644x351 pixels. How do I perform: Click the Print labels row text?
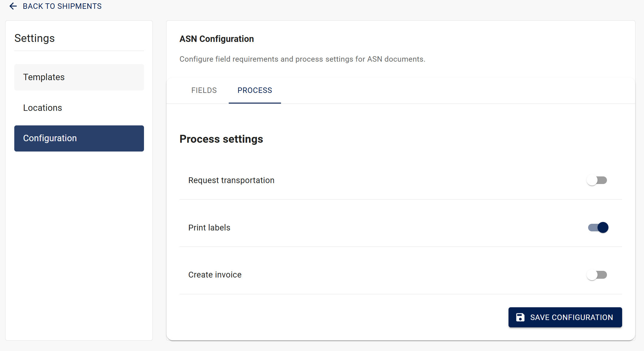209,228
